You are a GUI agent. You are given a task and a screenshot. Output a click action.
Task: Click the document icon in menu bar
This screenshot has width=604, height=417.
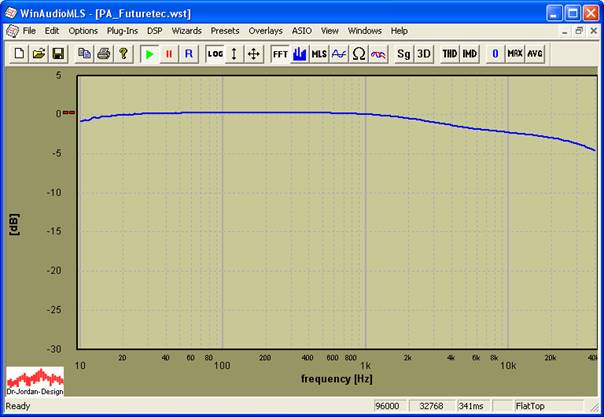tap(12, 31)
